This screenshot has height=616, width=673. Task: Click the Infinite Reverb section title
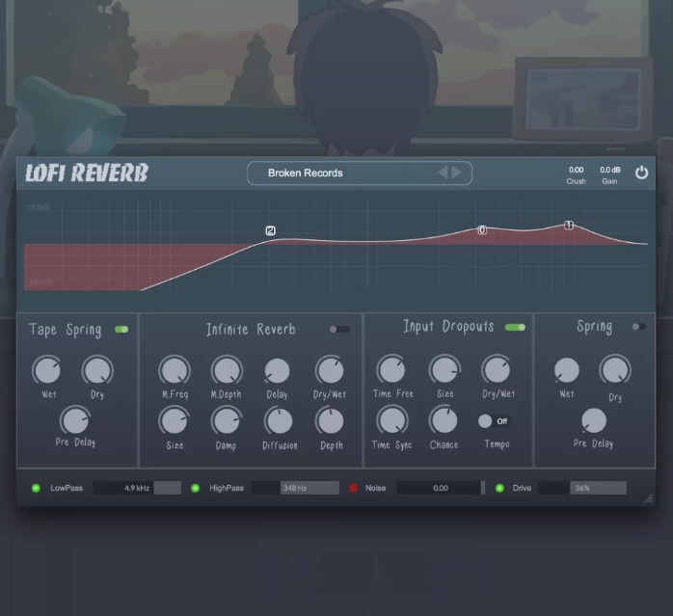[x=251, y=330]
